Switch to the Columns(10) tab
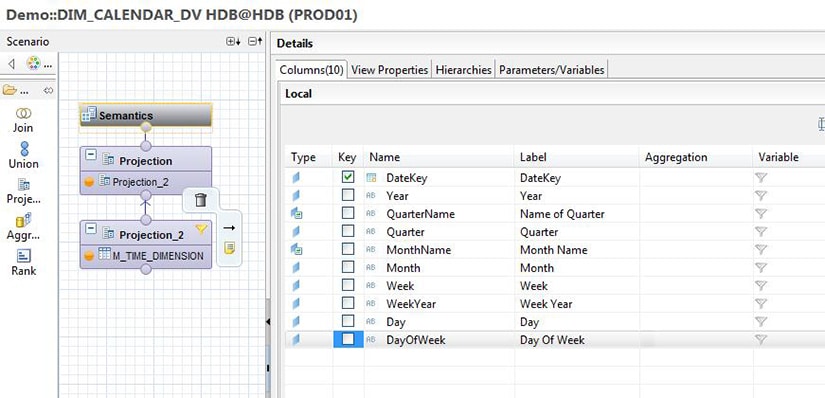Image resolution: width=825 pixels, height=398 pixels. coord(311,69)
